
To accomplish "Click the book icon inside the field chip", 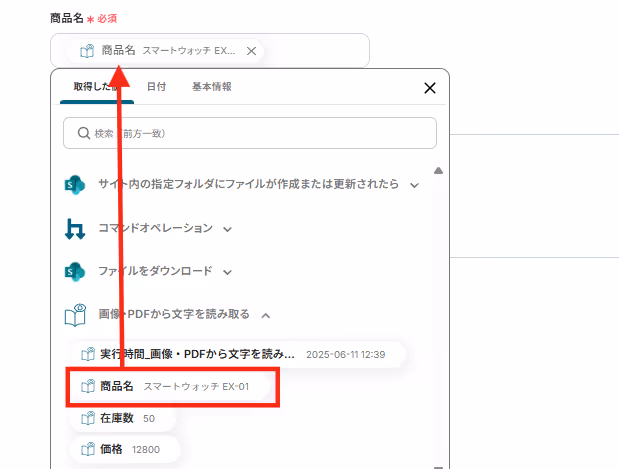I will tap(87, 51).
